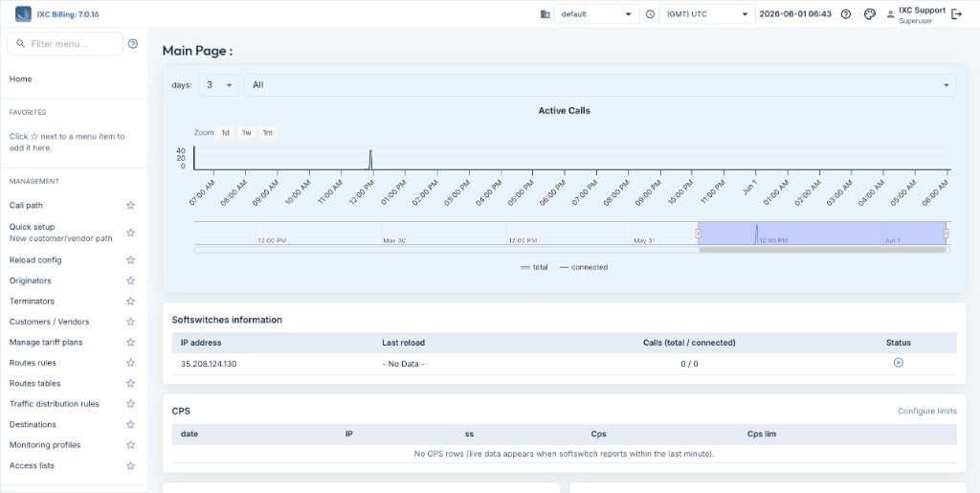
Task: Click the Cps lim column header
Action: point(762,434)
